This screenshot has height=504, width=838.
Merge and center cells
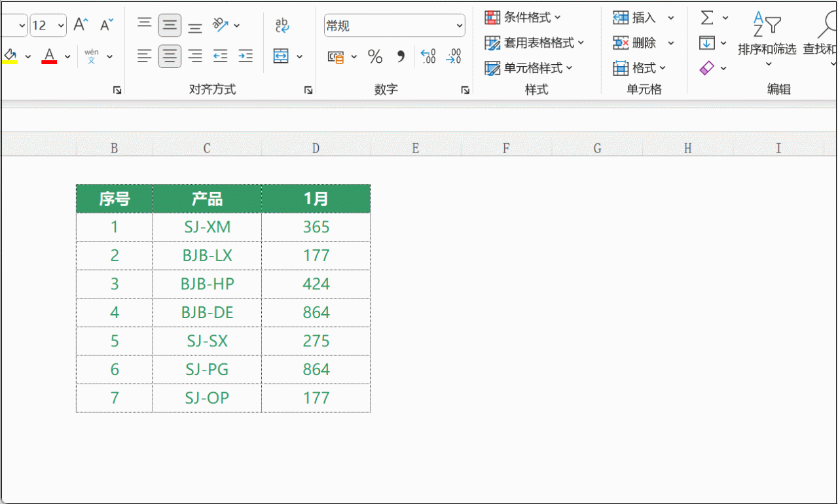pyautogui.click(x=281, y=56)
